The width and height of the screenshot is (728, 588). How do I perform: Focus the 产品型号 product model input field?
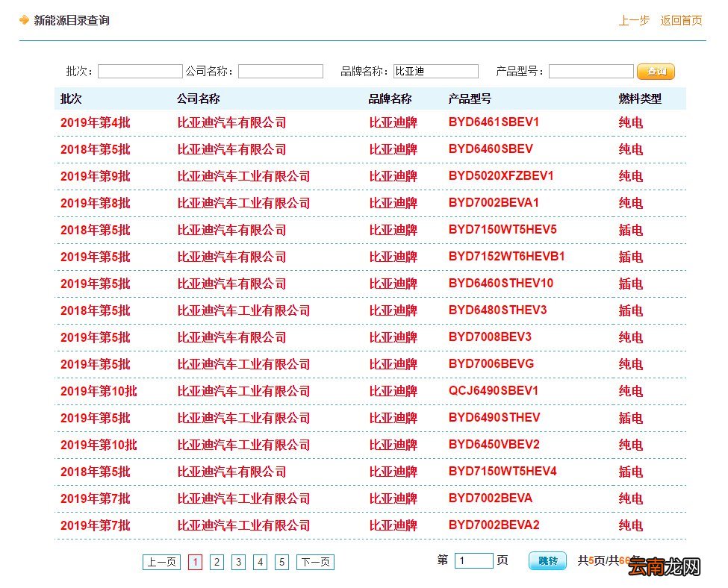click(x=591, y=71)
